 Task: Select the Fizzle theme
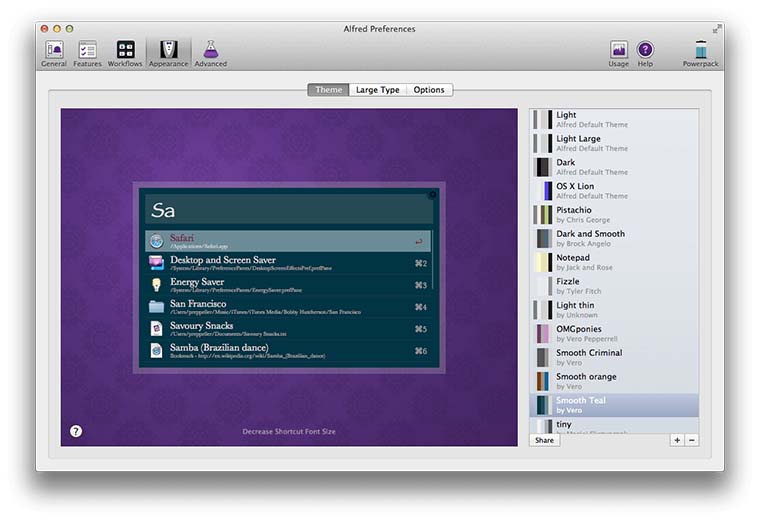click(614, 286)
